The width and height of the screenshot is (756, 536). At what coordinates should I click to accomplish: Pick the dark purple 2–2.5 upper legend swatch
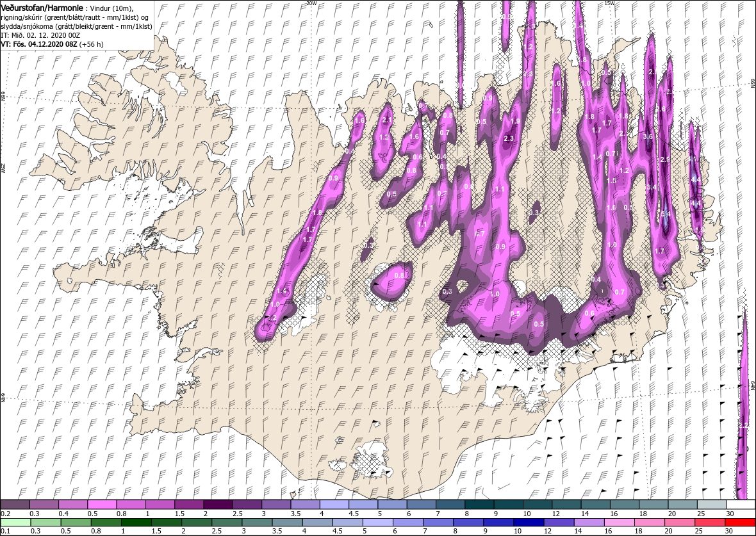[218, 505]
